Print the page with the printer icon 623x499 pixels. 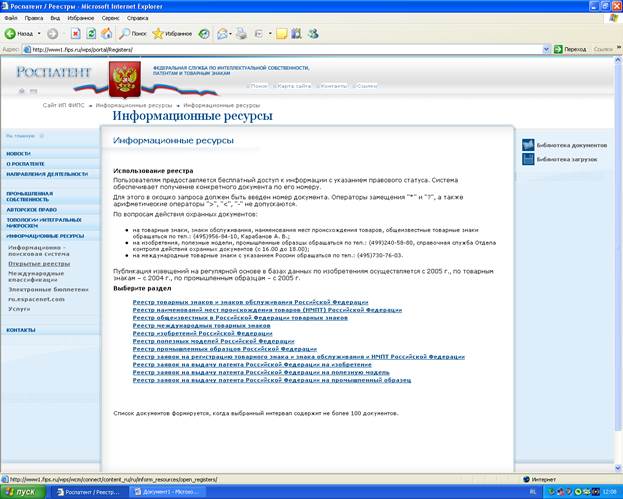(x=241, y=34)
